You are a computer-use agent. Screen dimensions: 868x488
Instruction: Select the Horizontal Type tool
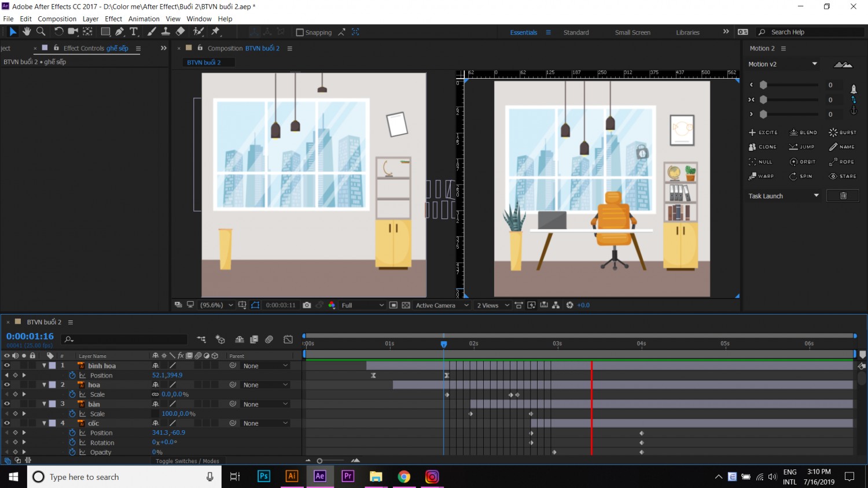pos(134,32)
